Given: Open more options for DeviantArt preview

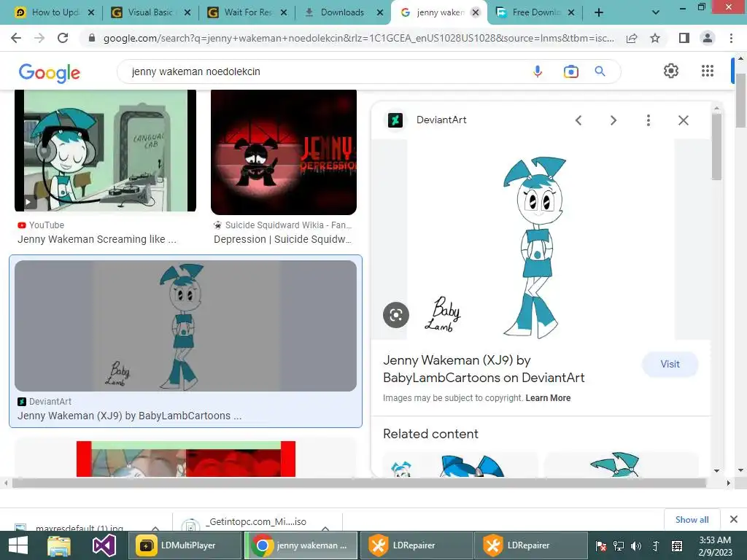Looking at the screenshot, I should pos(648,120).
